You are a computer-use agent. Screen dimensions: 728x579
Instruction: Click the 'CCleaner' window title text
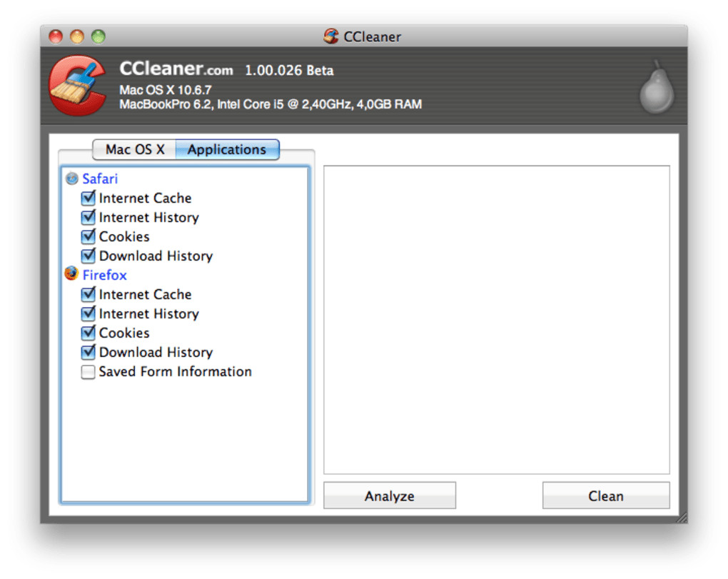coord(373,36)
